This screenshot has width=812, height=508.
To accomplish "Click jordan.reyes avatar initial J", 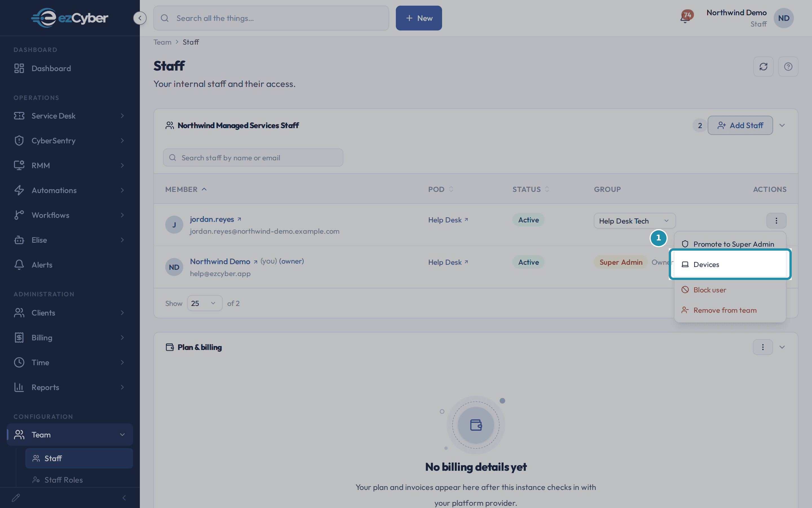I will (174, 224).
